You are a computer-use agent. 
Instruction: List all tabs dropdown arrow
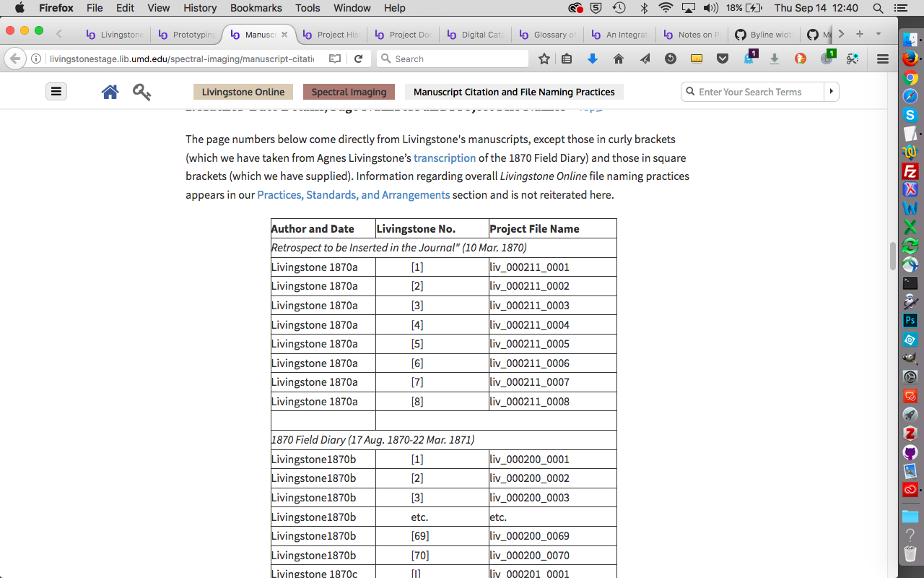879,34
